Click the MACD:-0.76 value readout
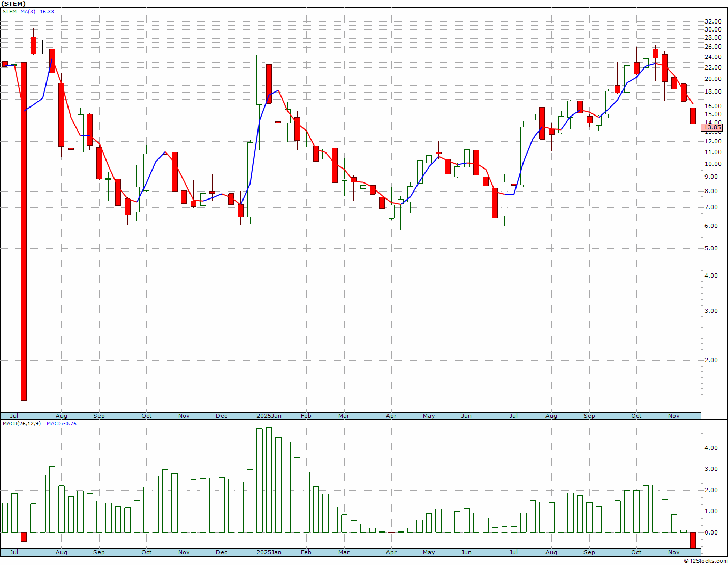Image resolution: width=728 pixels, height=565 pixels. [62, 423]
